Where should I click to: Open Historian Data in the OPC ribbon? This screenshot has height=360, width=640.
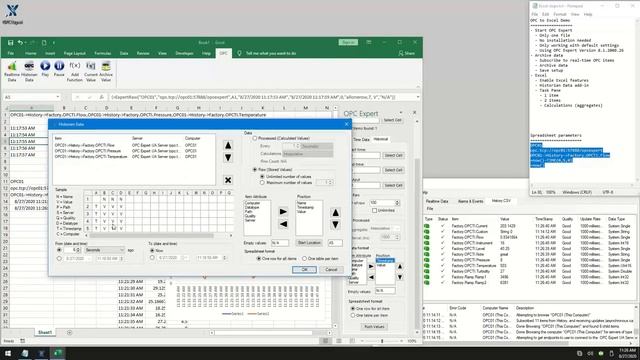[29, 71]
